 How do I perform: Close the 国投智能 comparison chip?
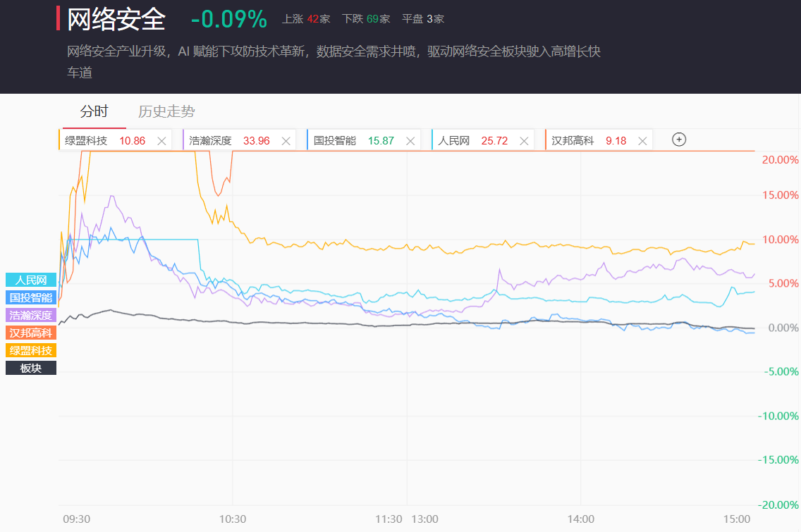click(410, 141)
